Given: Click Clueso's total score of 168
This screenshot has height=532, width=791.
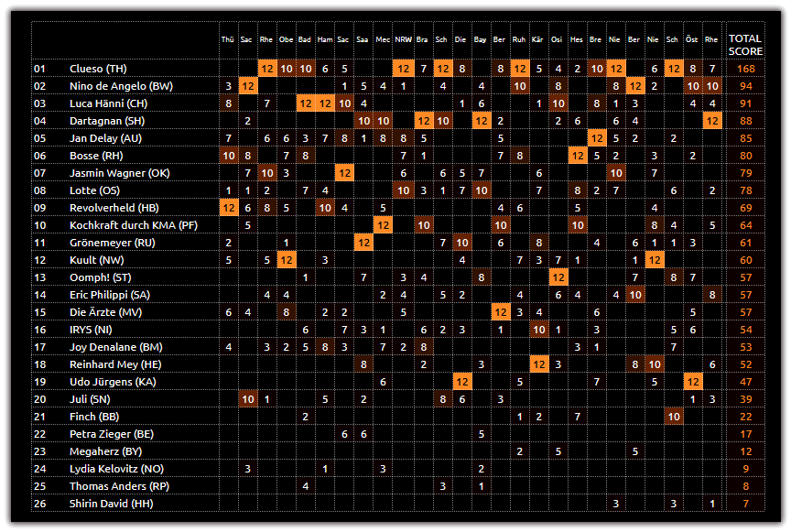Looking at the screenshot, I should click(745, 69).
